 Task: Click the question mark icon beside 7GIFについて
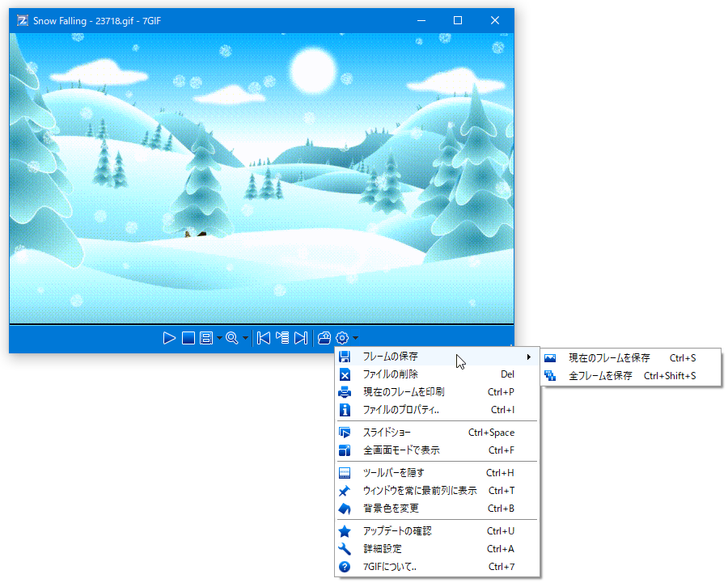(x=345, y=567)
